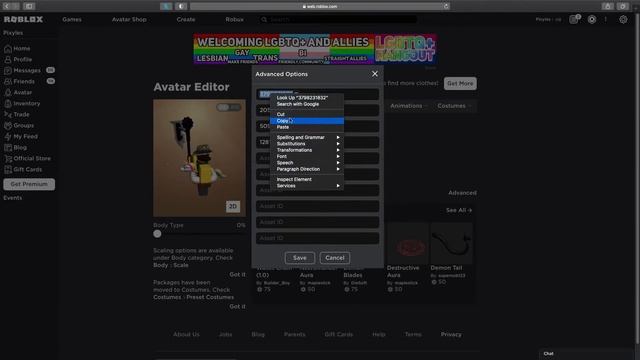Expand Speech submenu

click(307, 162)
